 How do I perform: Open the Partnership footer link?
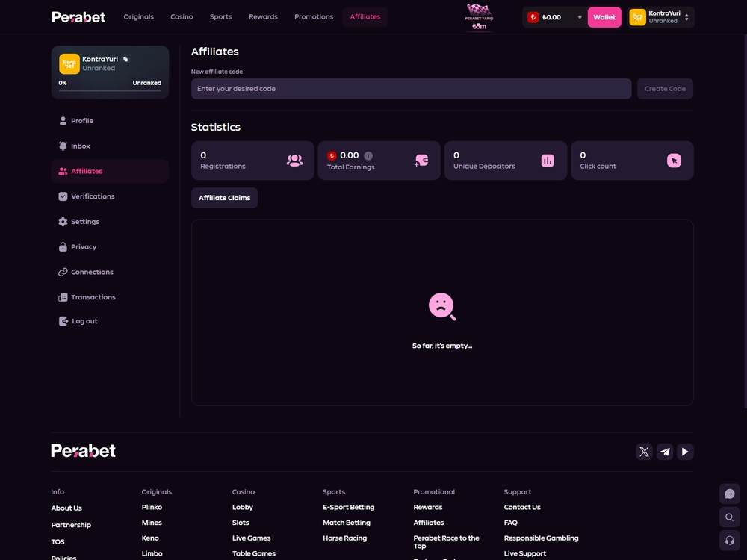(71, 525)
